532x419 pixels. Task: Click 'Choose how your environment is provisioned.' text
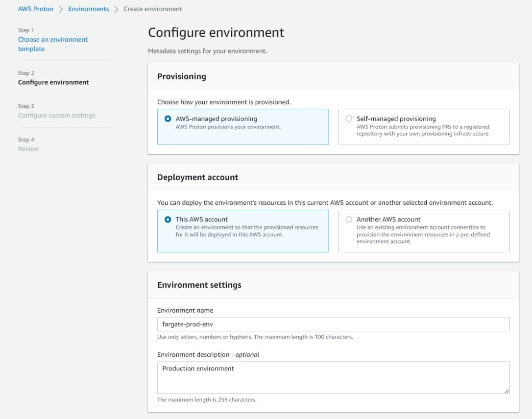(224, 102)
